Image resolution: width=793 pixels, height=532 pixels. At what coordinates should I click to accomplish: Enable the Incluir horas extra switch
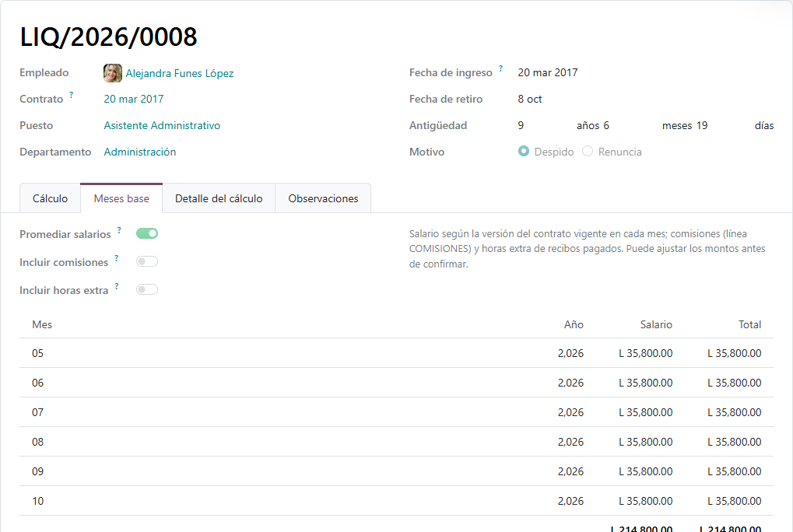click(147, 289)
